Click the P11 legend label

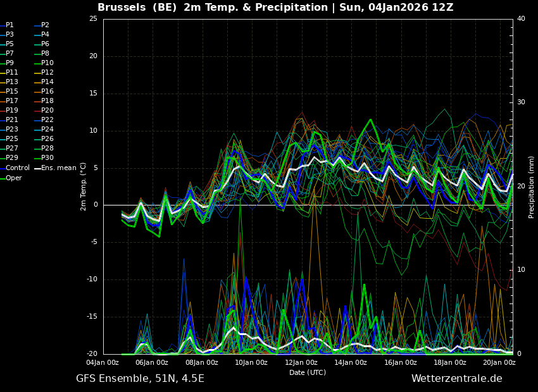(x=11, y=72)
